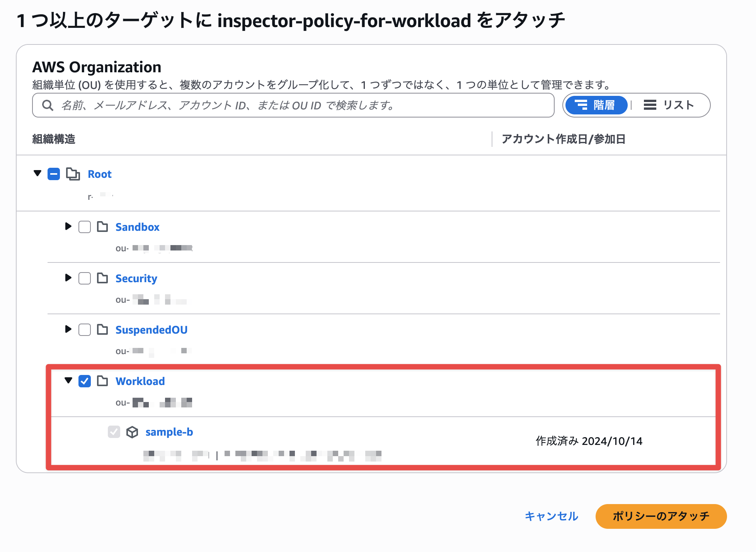Switch to the リスト view tab
Viewport: 756px width, 552px height.
click(669, 105)
